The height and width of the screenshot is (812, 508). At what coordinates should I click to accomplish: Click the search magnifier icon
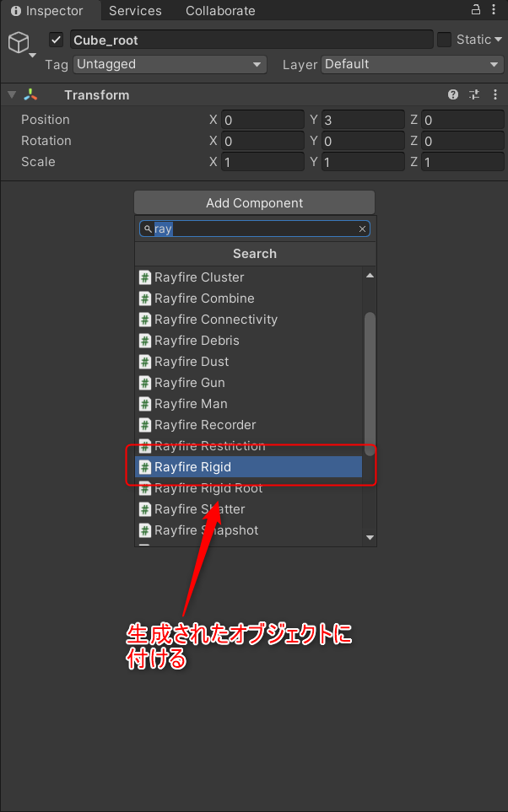[x=148, y=229]
